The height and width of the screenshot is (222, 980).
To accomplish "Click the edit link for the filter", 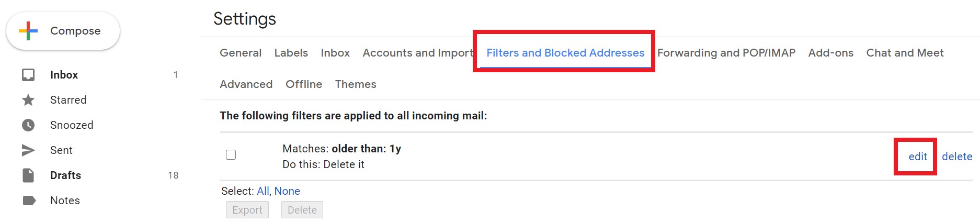I will (x=917, y=157).
